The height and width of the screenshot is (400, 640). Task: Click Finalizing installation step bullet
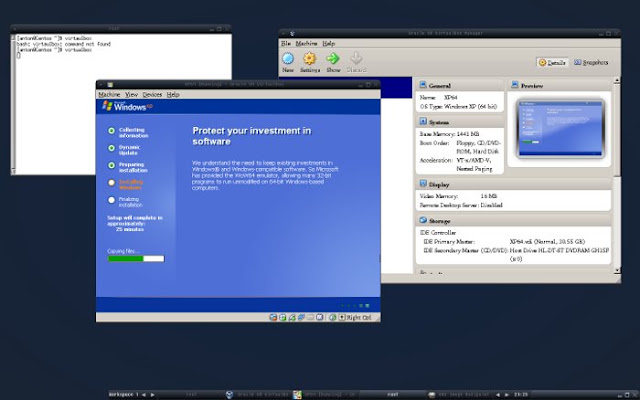click(111, 200)
